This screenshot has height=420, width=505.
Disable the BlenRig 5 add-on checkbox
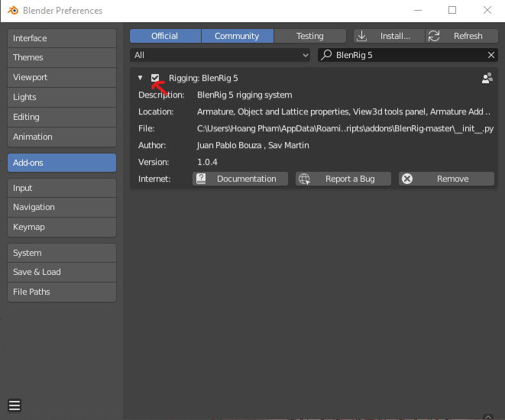[x=155, y=78]
